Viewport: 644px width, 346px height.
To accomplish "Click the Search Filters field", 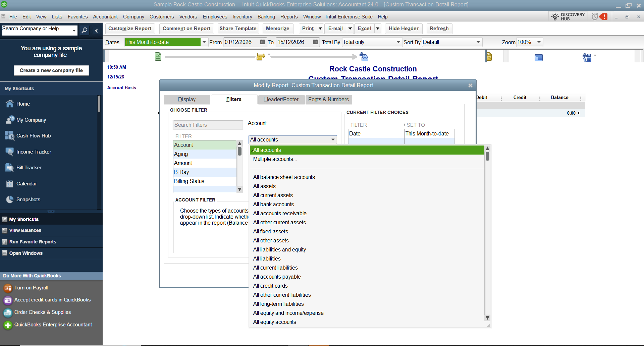I will coord(208,125).
